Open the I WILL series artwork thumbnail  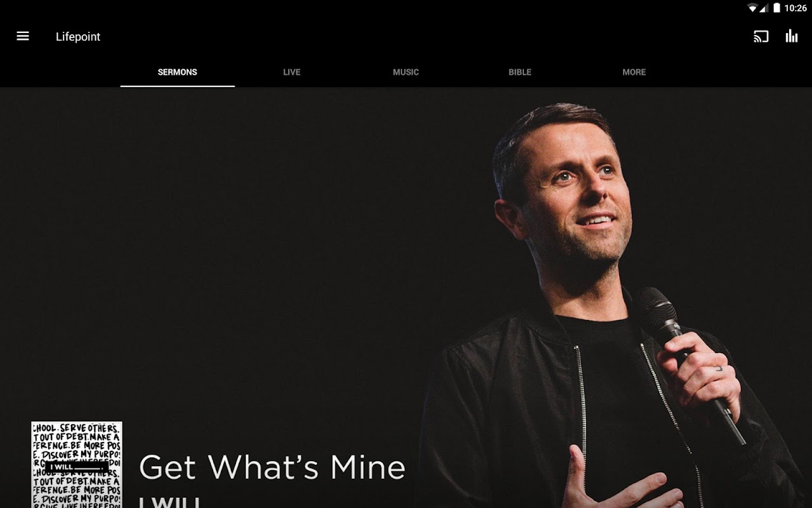click(77, 465)
